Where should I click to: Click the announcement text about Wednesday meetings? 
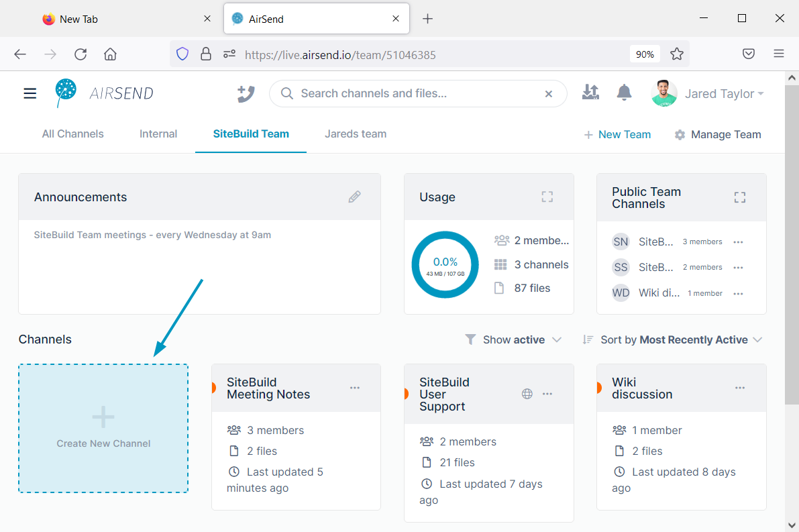(152, 235)
